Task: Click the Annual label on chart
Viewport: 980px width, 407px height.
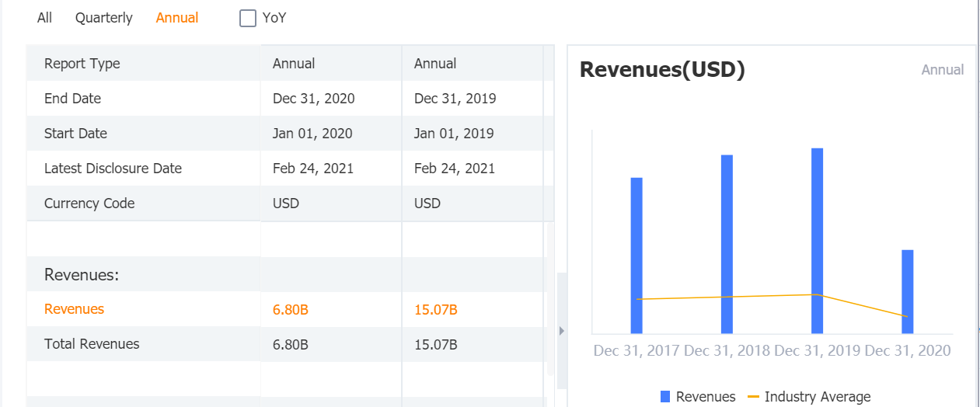Action: (x=942, y=70)
